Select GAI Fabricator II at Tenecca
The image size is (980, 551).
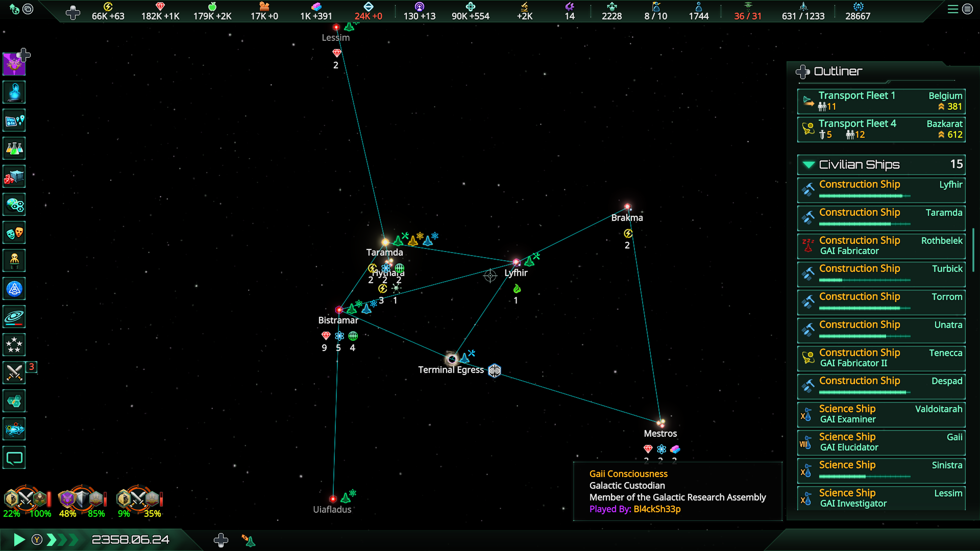click(881, 359)
